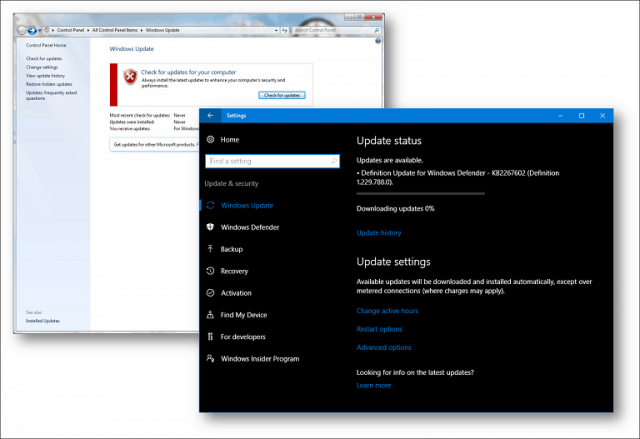Focus the Find a setting search box

click(x=272, y=161)
